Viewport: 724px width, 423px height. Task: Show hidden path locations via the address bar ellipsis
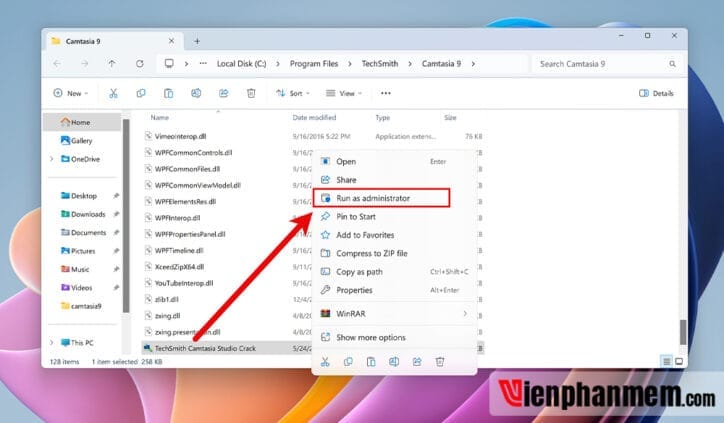pyautogui.click(x=203, y=63)
